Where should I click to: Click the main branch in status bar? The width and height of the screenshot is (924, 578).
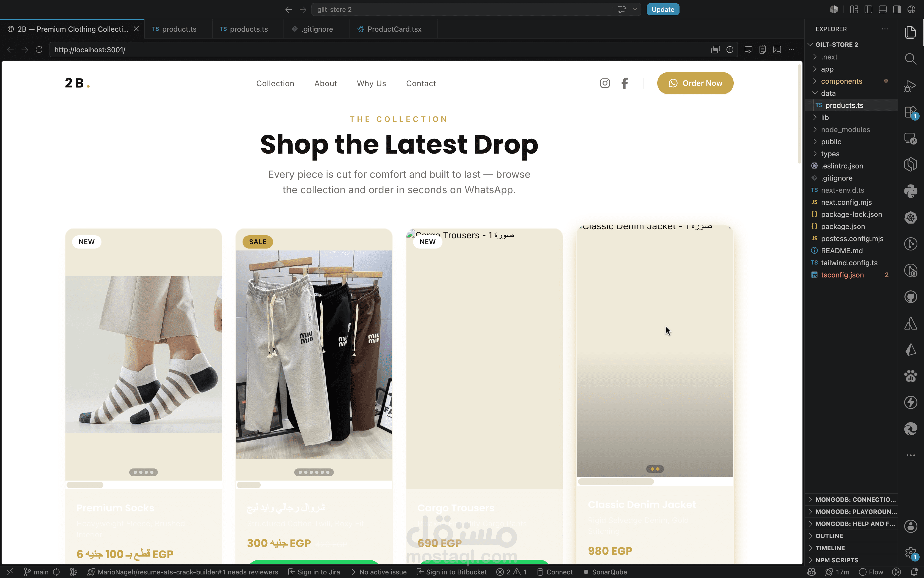tap(37, 572)
